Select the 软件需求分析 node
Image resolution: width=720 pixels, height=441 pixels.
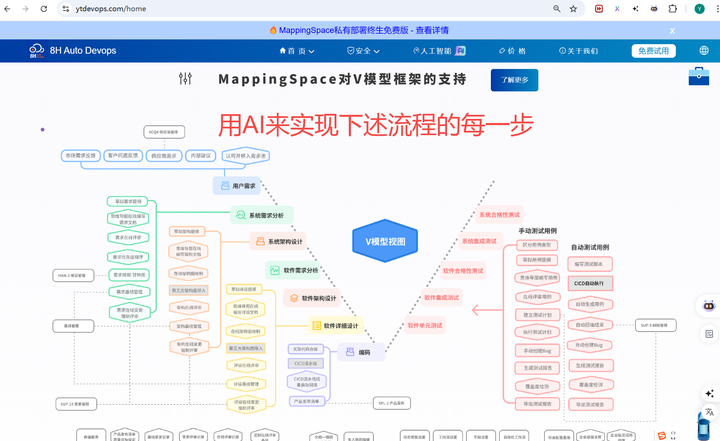coord(294,270)
